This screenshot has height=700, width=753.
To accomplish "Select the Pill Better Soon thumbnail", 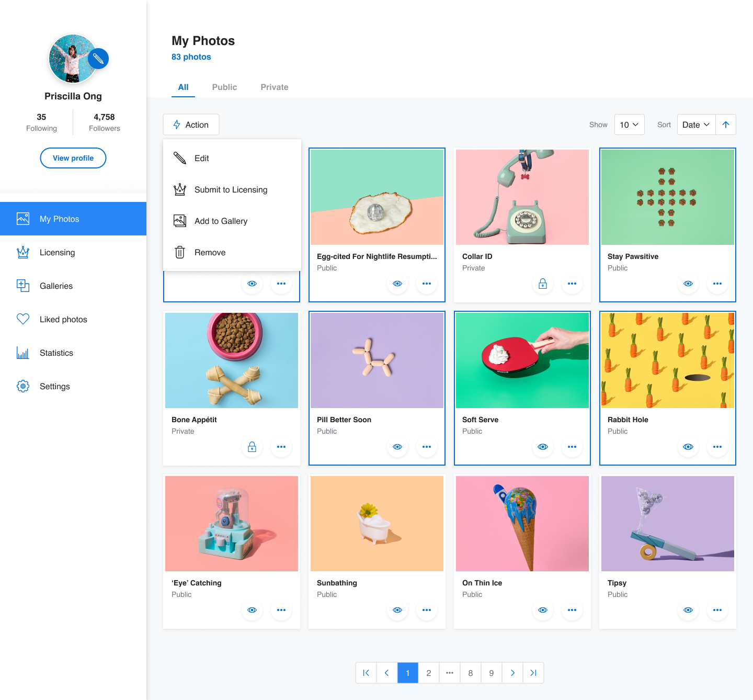I will [377, 360].
